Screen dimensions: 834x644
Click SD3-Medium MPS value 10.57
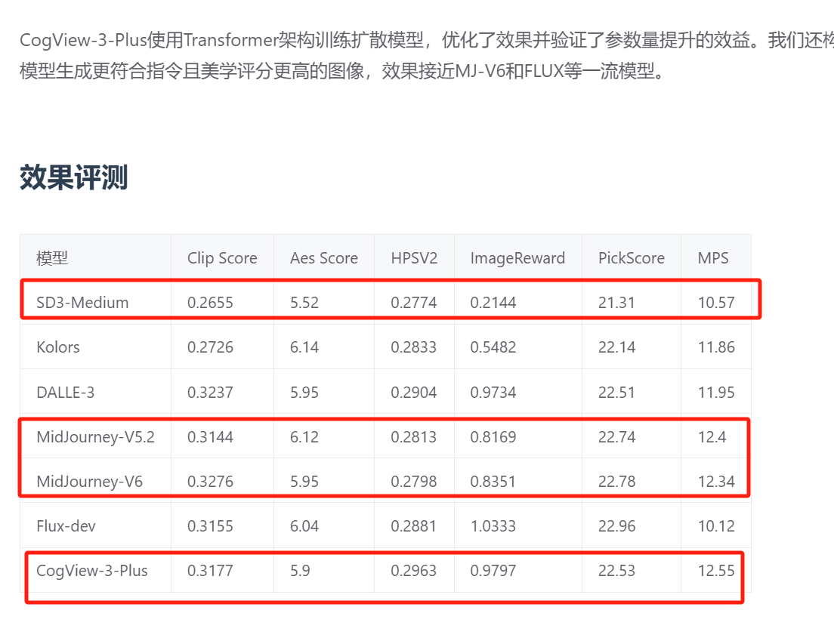pos(716,303)
